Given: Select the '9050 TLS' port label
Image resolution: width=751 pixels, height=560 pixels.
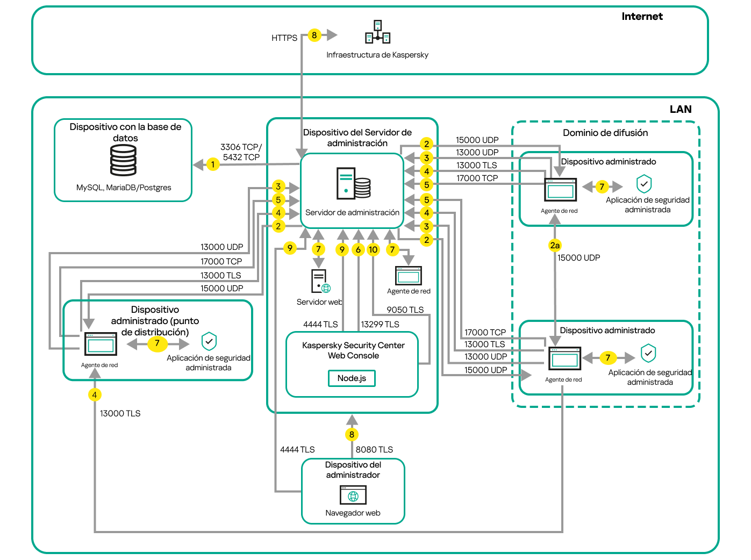Looking at the screenshot, I should pos(405,310).
